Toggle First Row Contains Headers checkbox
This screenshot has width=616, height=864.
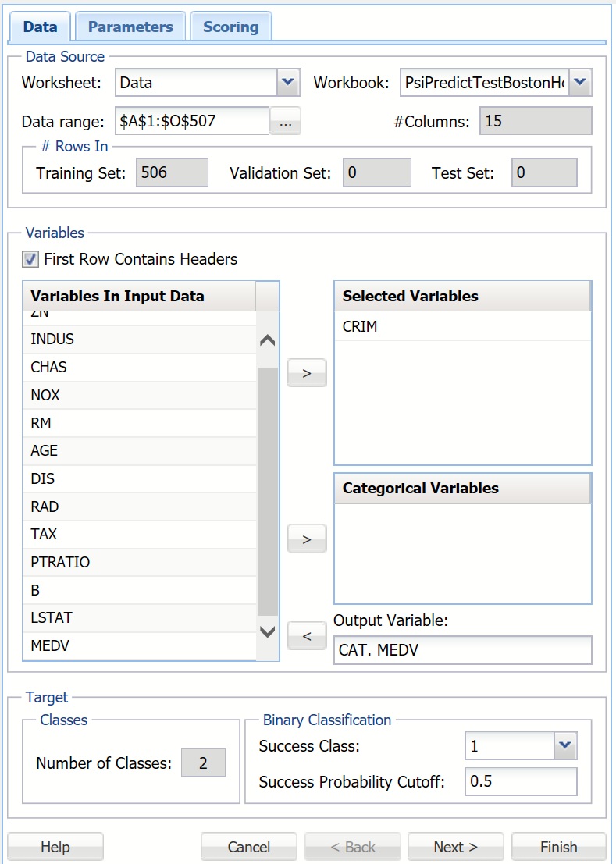(30, 259)
